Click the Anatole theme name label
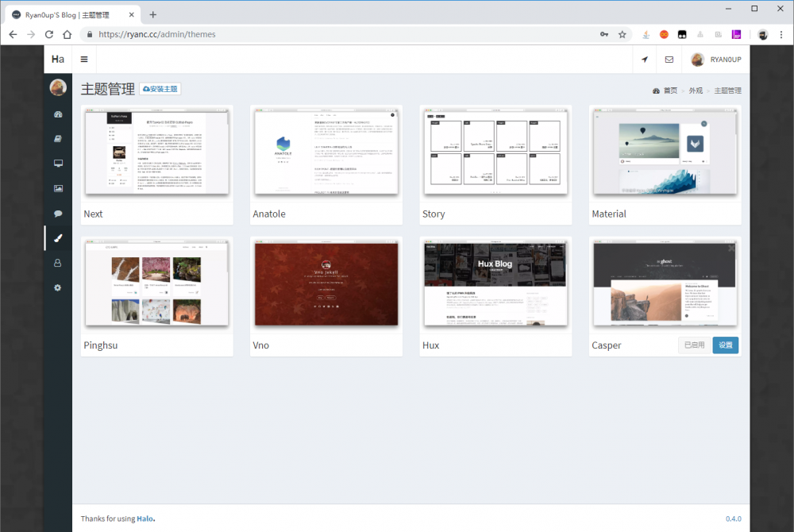Screen dimensions: 794x532 269,214
